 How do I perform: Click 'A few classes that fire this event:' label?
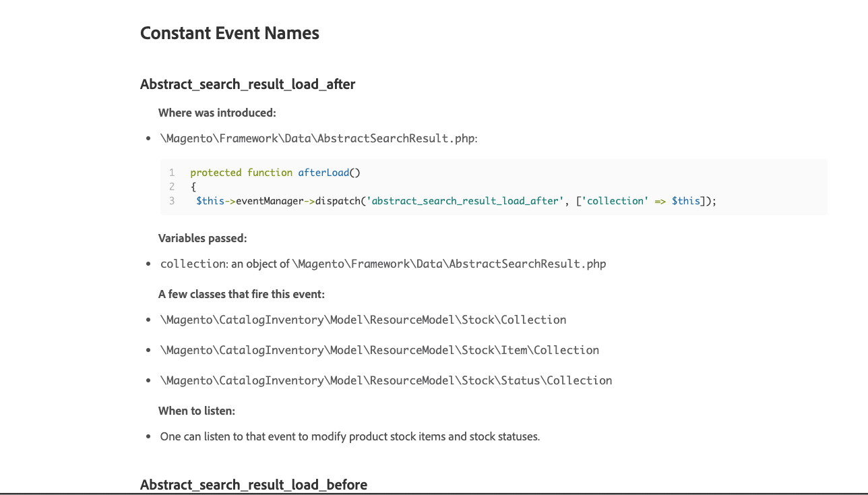(x=241, y=294)
